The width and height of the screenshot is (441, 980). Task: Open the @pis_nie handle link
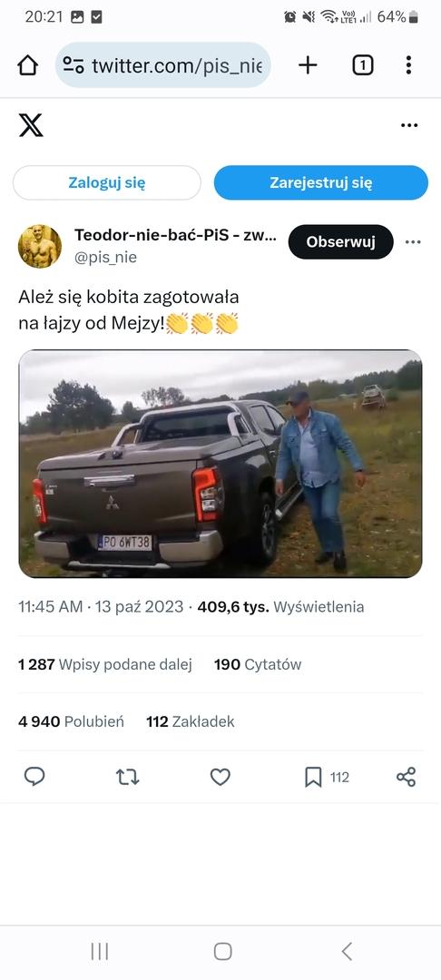coord(105,258)
